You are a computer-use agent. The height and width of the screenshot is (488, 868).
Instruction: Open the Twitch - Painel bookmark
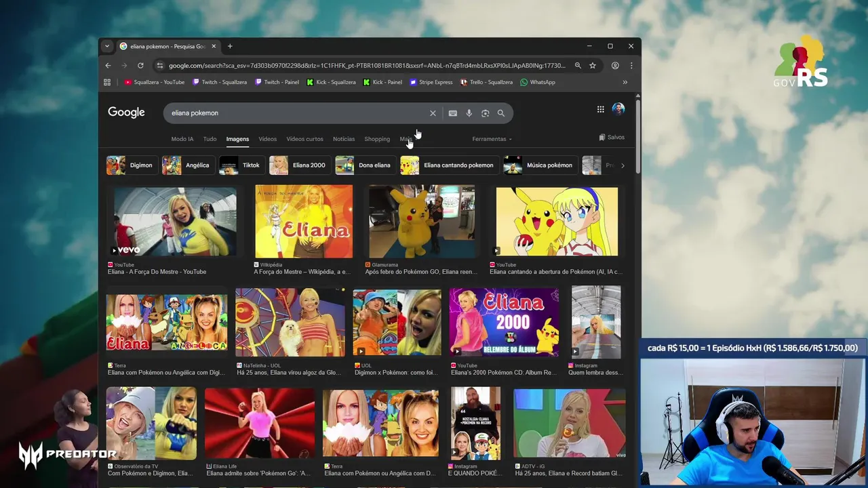[277, 82]
